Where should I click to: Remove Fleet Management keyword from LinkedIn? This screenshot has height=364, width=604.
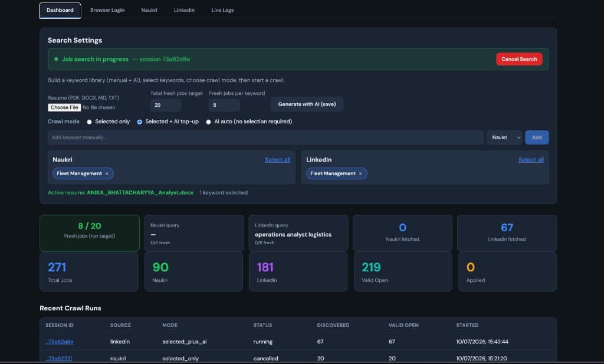pyautogui.click(x=360, y=173)
